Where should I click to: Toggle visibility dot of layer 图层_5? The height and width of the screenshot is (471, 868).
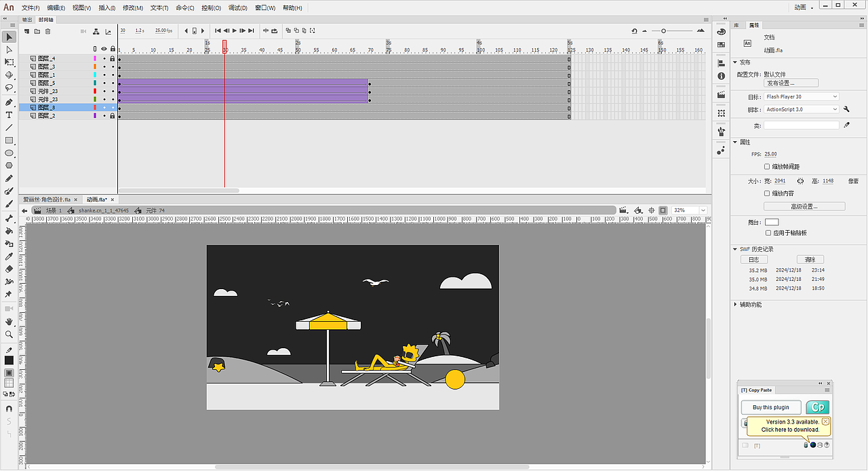point(104,83)
